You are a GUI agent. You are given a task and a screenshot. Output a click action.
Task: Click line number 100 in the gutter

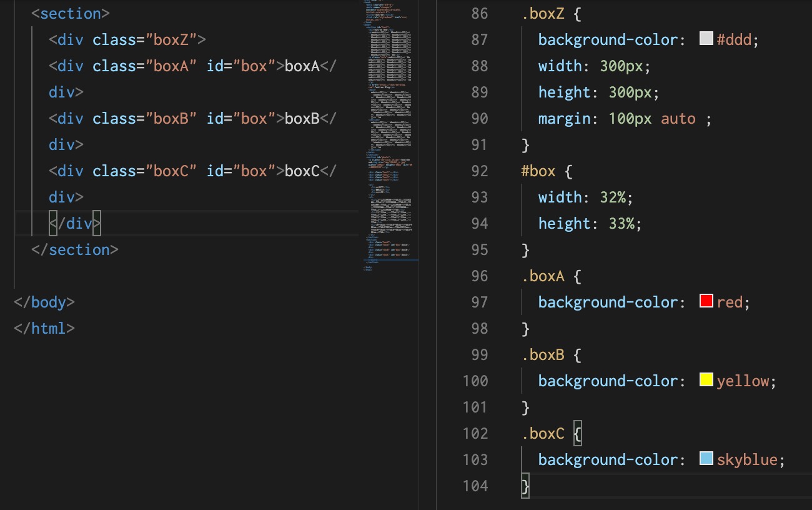pyautogui.click(x=475, y=381)
